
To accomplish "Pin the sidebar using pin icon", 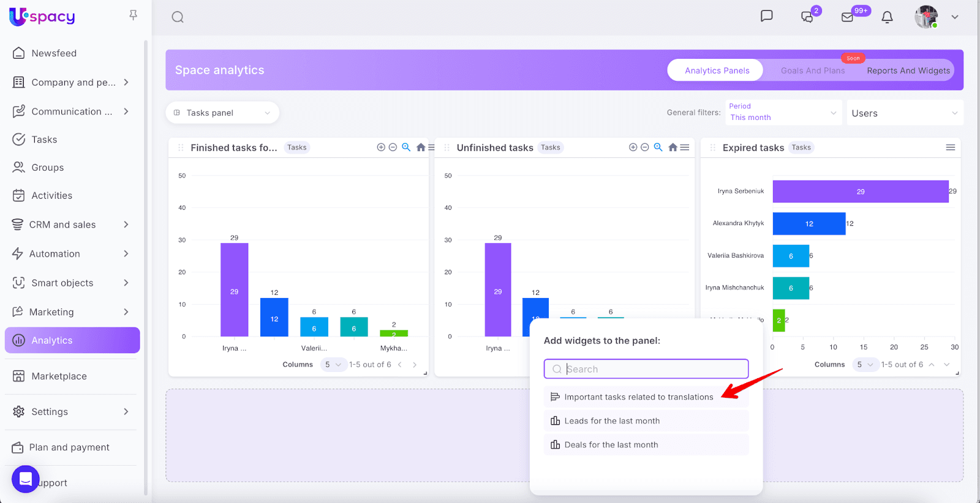I will (133, 15).
